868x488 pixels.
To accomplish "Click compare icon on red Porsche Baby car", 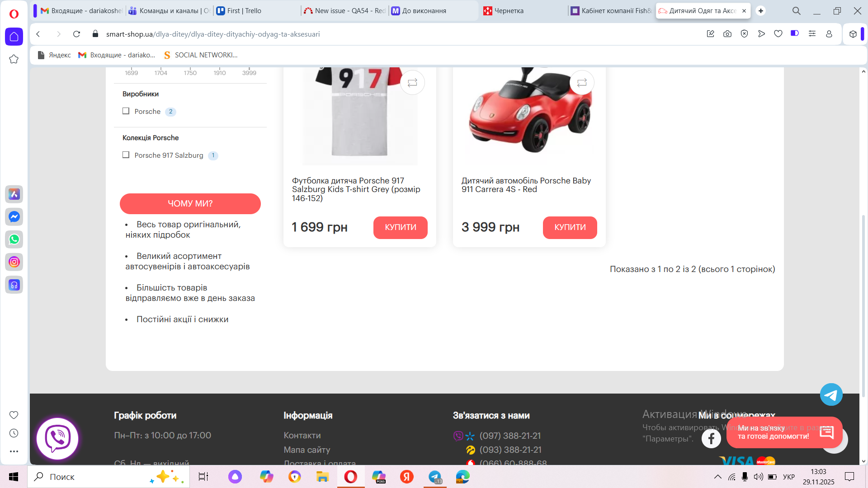I will [582, 83].
